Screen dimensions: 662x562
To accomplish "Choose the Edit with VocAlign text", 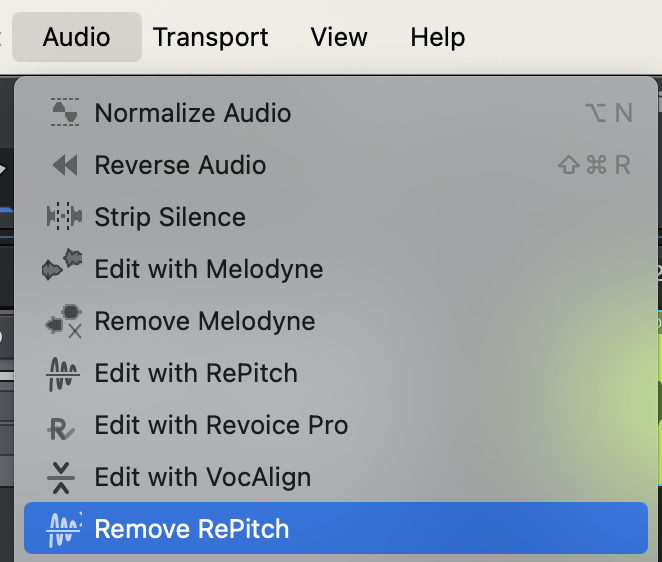I will pyautogui.click(x=203, y=477).
